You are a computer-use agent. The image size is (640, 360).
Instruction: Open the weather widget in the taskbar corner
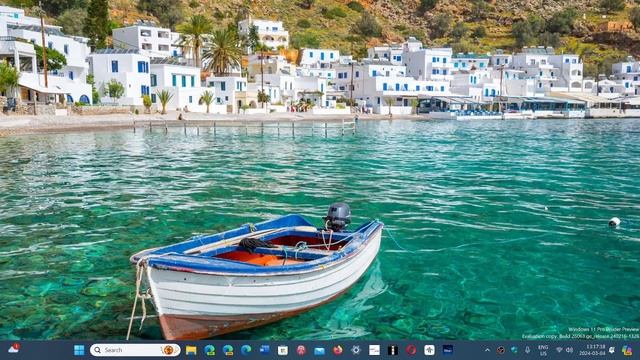coord(13,349)
